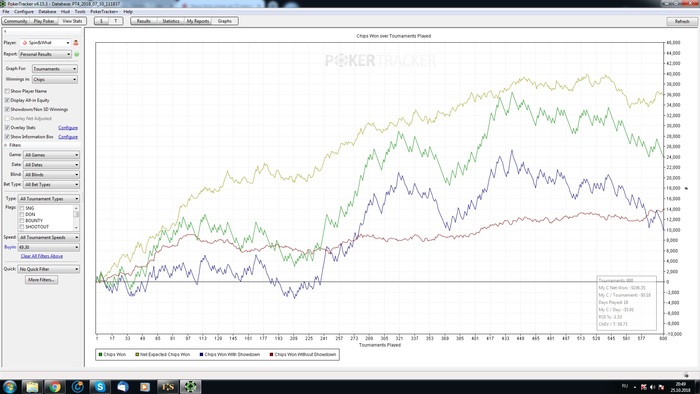
Task: Open the PokerTracker+ menu
Action: click(x=104, y=12)
